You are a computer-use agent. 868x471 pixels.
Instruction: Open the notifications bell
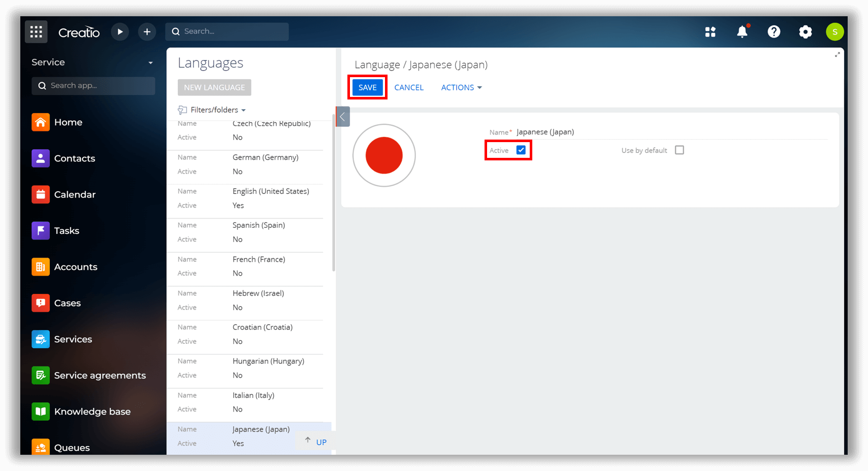coord(742,31)
